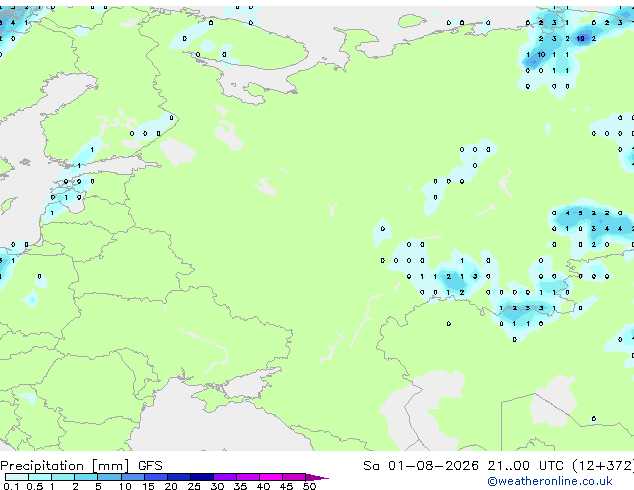The image size is (634, 490).
Task: Click the '(12+372)' forecast offset label
Action: click(603, 466)
